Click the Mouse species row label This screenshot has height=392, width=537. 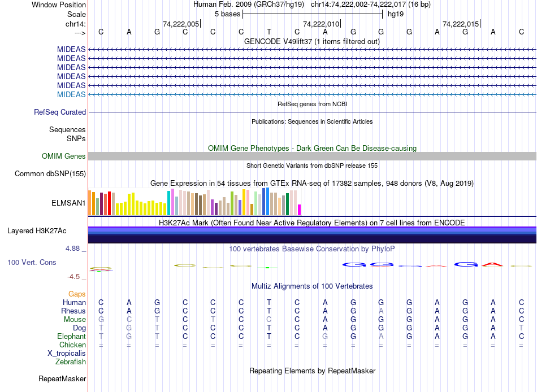pyautogui.click(x=75, y=320)
